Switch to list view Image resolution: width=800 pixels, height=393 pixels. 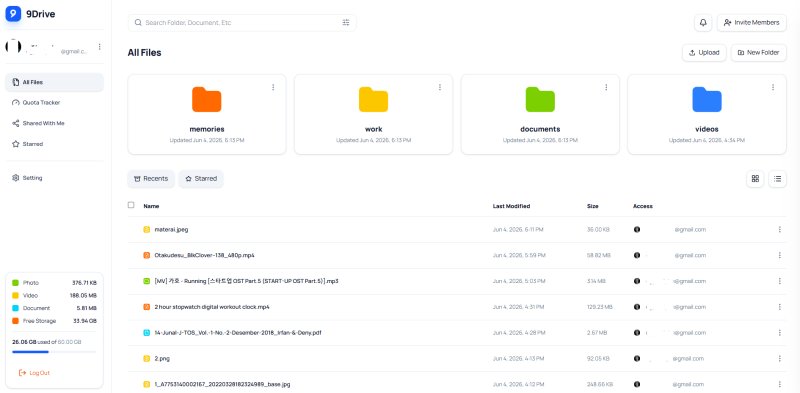(x=778, y=179)
